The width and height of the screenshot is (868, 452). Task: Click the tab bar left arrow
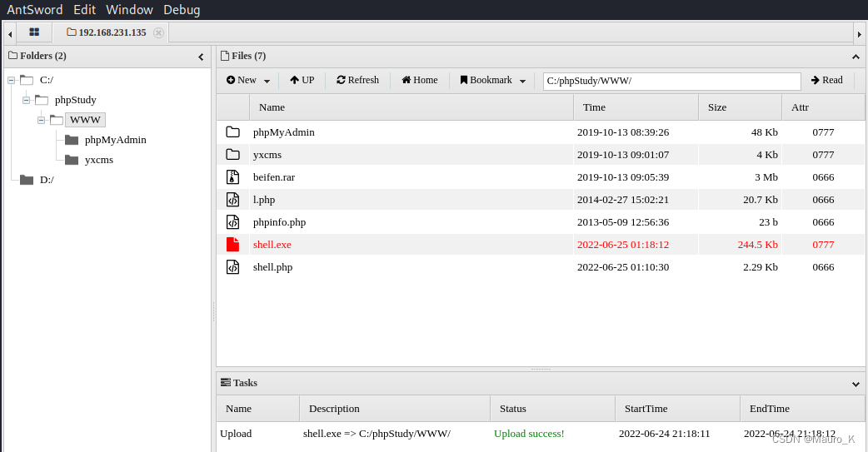click(x=10, y=34)
